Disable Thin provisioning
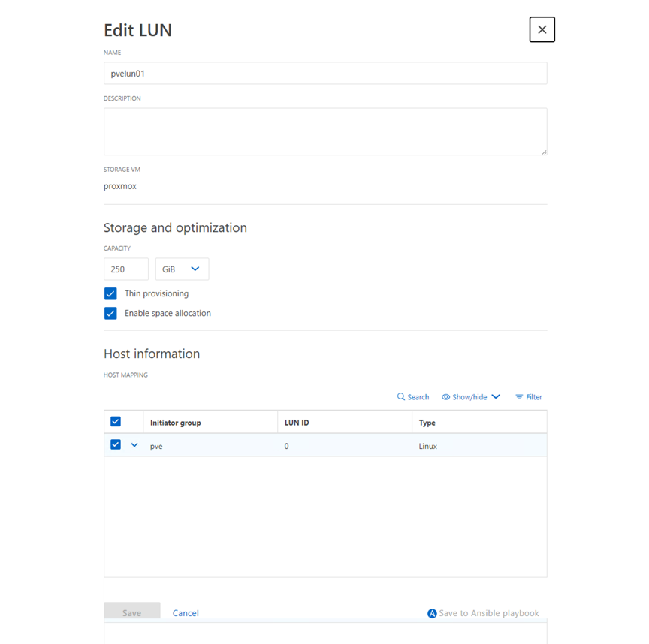 (110, 293)
